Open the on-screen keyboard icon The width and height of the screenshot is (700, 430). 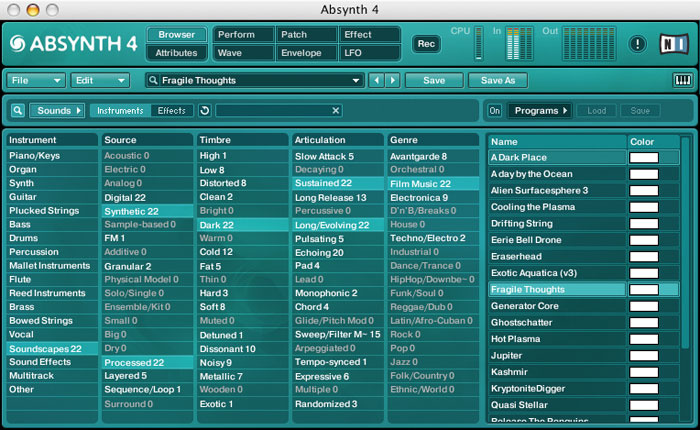tap(682, 80)
